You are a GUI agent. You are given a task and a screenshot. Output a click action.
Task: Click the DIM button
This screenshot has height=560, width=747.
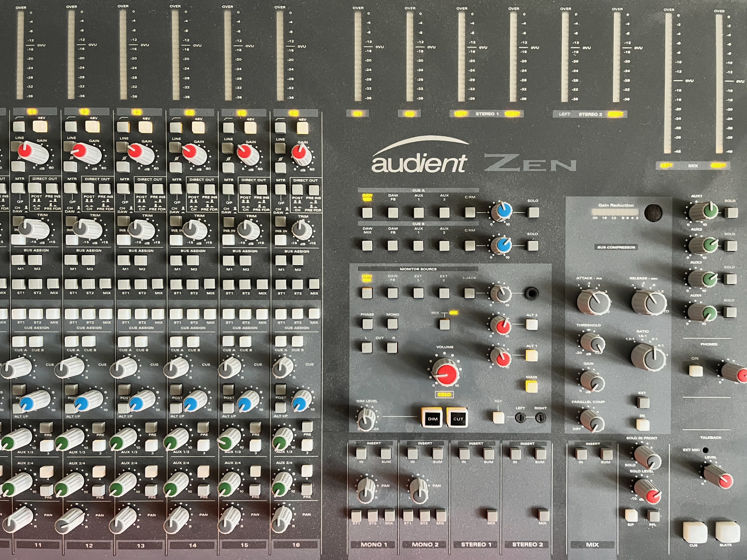click(433, 418)
